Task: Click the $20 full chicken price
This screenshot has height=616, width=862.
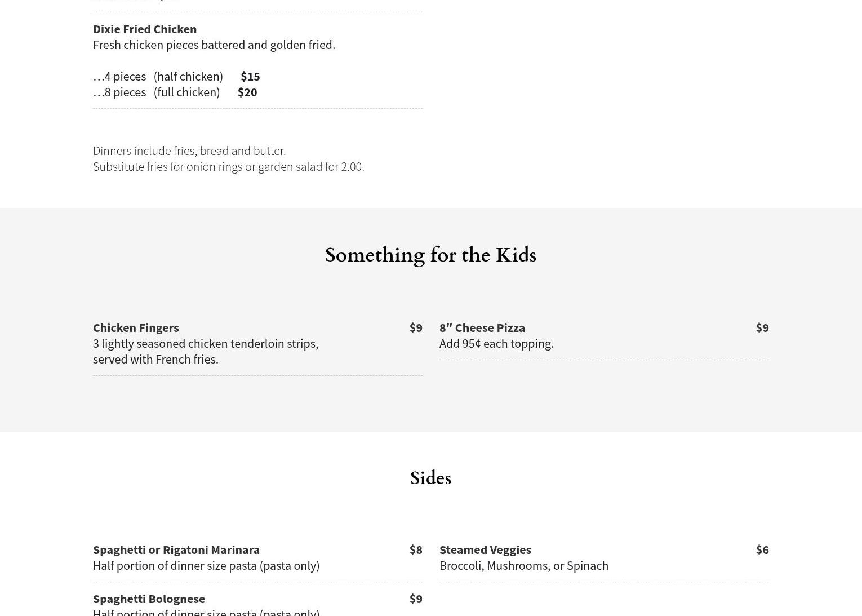Action: [x=247, y=92]
